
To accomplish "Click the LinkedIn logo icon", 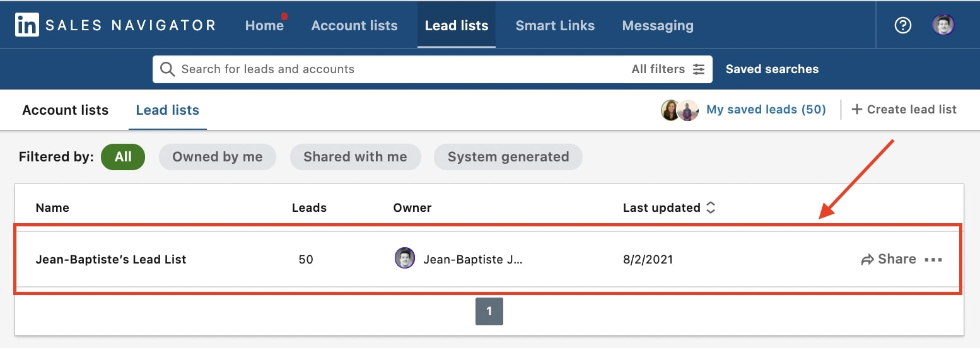I will pos(26,25).
